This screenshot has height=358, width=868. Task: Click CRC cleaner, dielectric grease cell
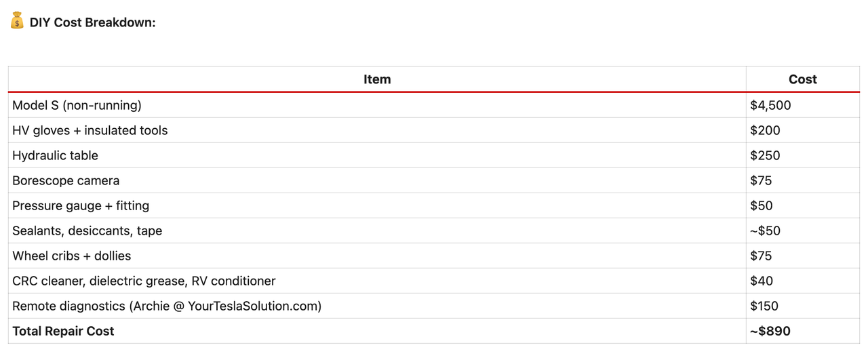pyautogui.click(x=144, y=281)
